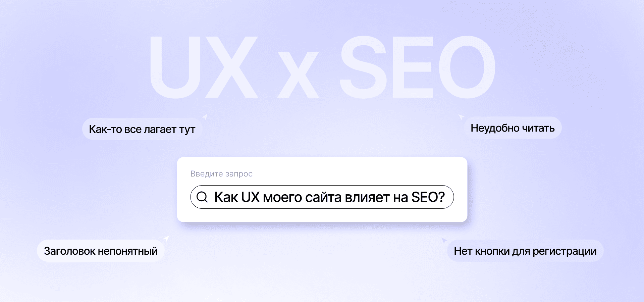Click the word "SEO?" in the search query
The image size is (644, 302).
(428, 197)
